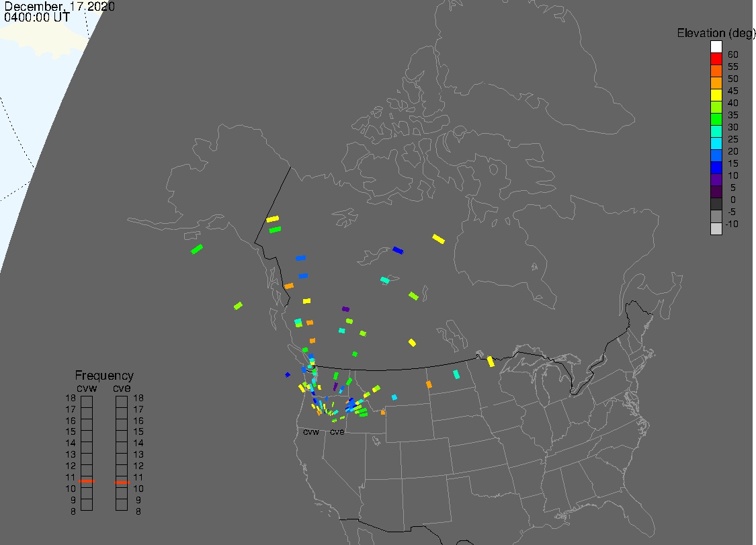Choose the cyan elevation legend swatch
Screen dimensions: 756x545
(716, 143)
